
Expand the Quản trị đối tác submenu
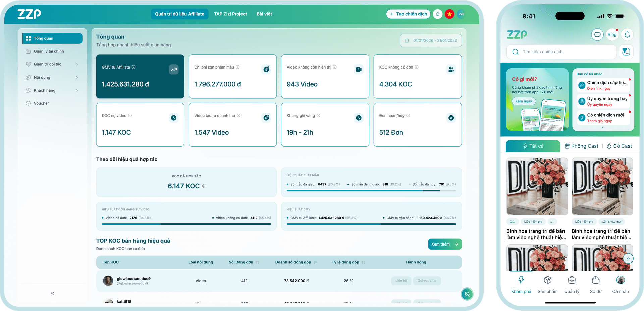pyautogui.click(x=77, y=64)
